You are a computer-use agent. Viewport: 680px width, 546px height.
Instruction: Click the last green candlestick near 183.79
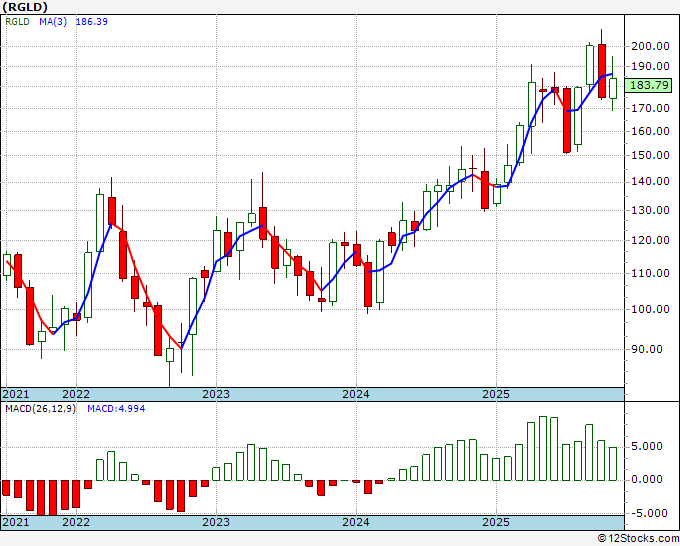tap(613, 88)
